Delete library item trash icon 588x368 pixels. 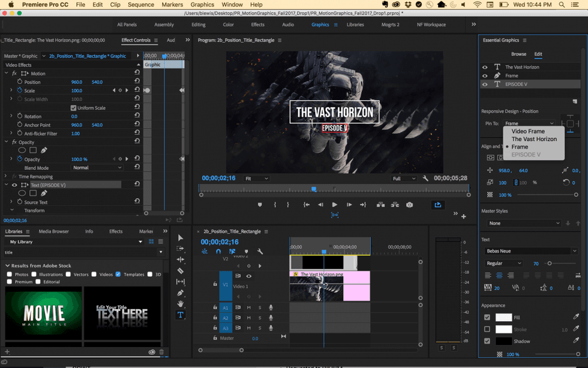point(161,352)
